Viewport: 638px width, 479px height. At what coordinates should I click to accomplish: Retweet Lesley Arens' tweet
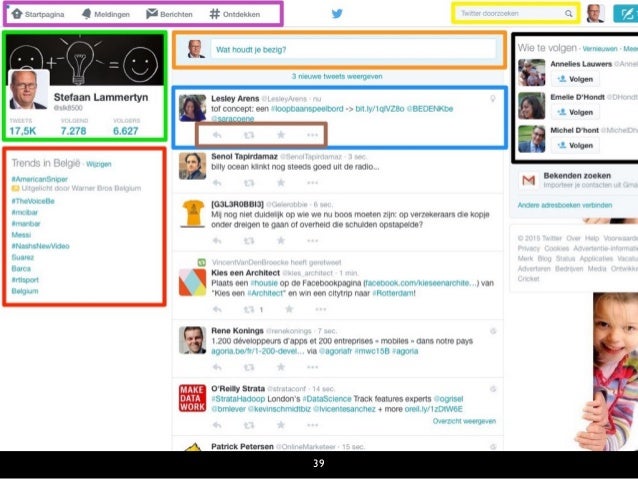[249, 135]
